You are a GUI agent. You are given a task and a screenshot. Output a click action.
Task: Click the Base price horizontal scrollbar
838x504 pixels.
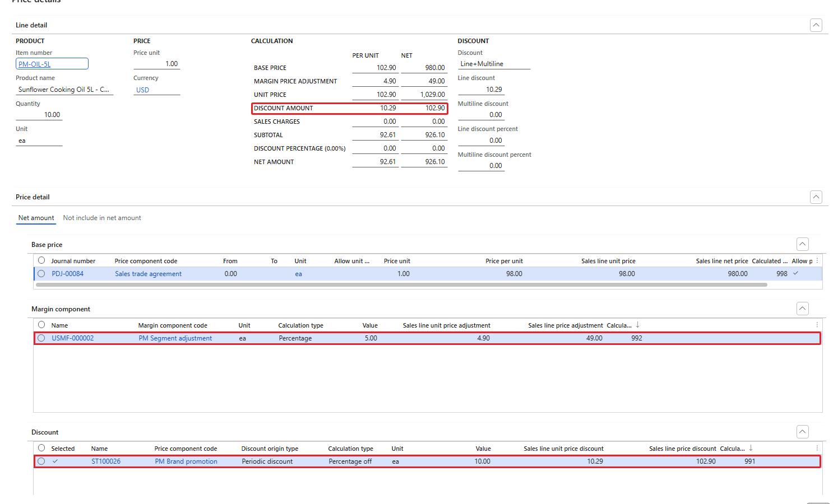coord(401,285)
